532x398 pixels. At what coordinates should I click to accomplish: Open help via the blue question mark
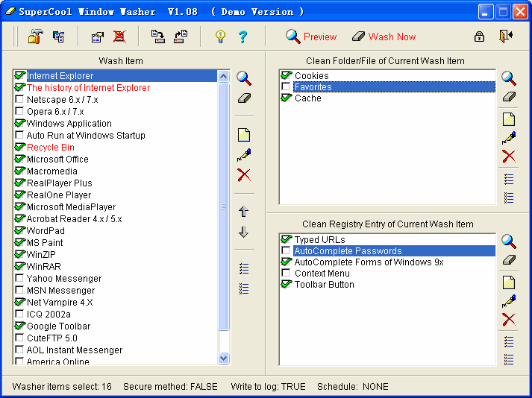pos(242,37)
